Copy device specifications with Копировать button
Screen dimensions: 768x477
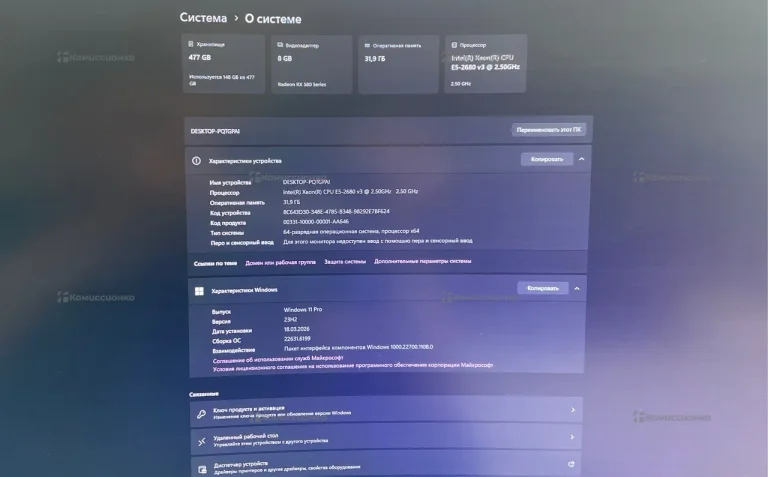coord(547,159)
